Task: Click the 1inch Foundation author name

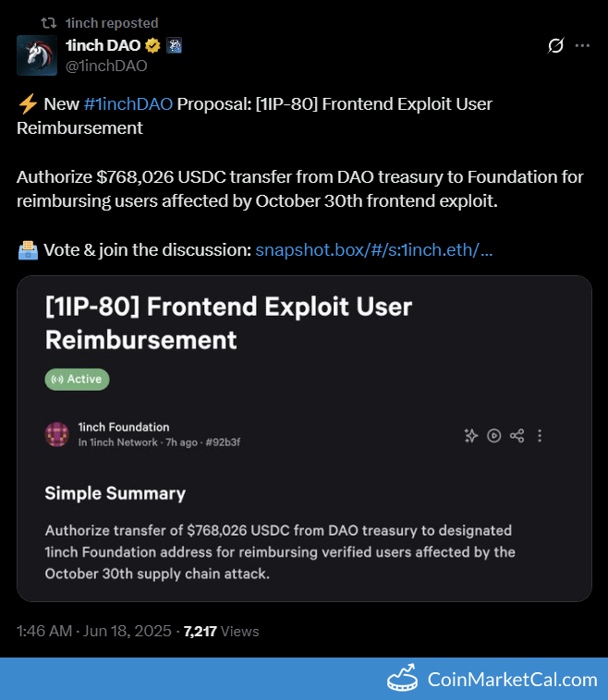Action: click(x=123, y=427)
